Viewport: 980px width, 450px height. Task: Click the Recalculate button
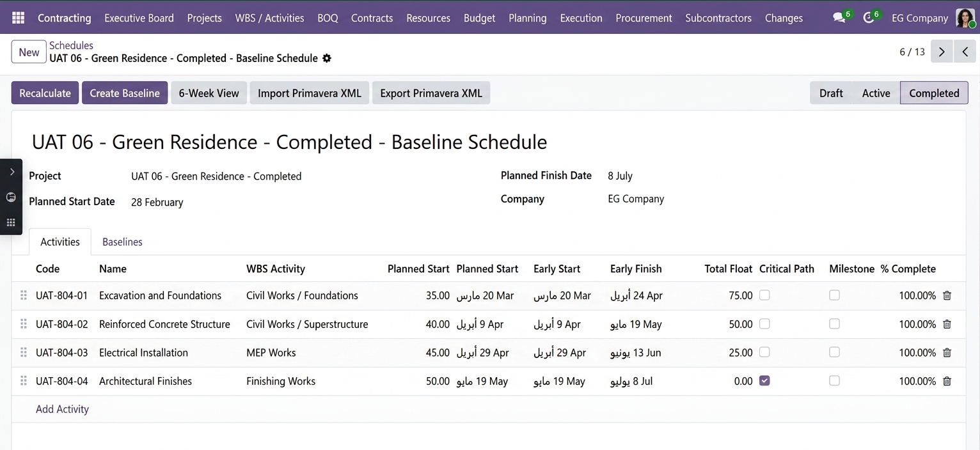pyautogui.click(x=45, y=93)
